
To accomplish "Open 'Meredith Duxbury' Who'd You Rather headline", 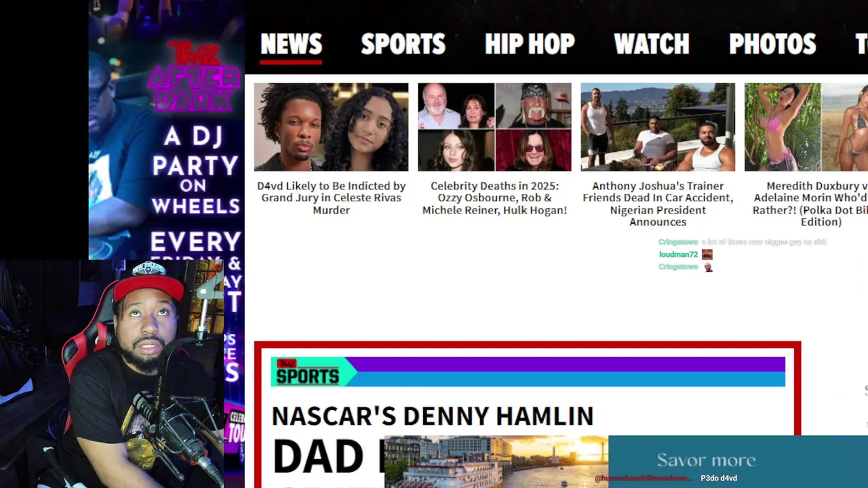I will (x=810, y=203).
